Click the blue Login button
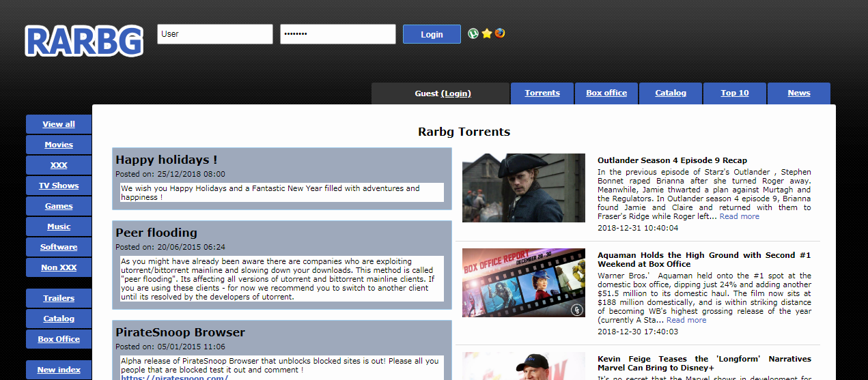Screen dimensions: 868x380 432,34
